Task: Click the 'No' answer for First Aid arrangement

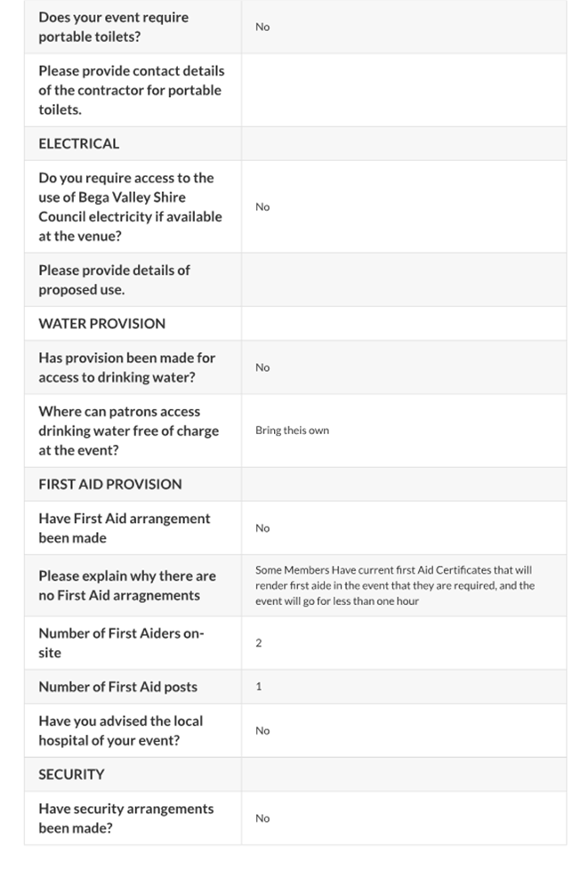Action: tap(262, 528)
